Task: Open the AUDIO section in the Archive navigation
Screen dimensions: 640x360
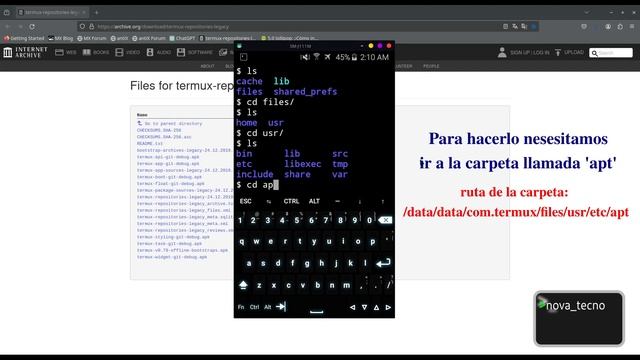Action: click(158, 52)
